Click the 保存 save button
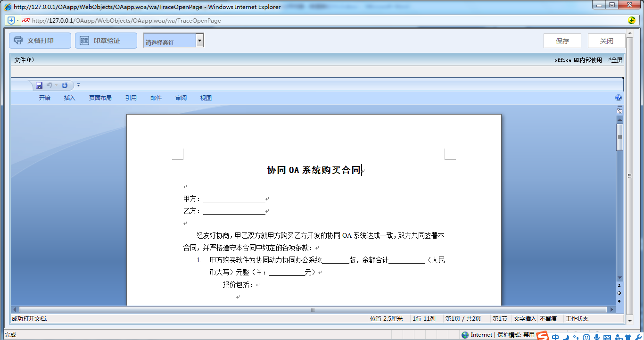Viewport: 644px width, 340px height. [x=562, y=41]
